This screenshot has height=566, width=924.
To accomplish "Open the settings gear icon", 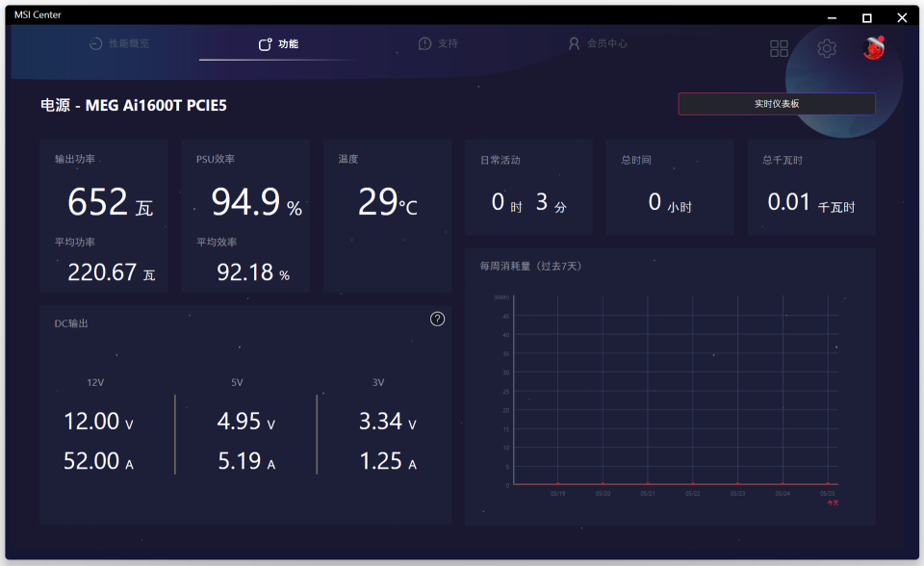I will coord(826,48).
